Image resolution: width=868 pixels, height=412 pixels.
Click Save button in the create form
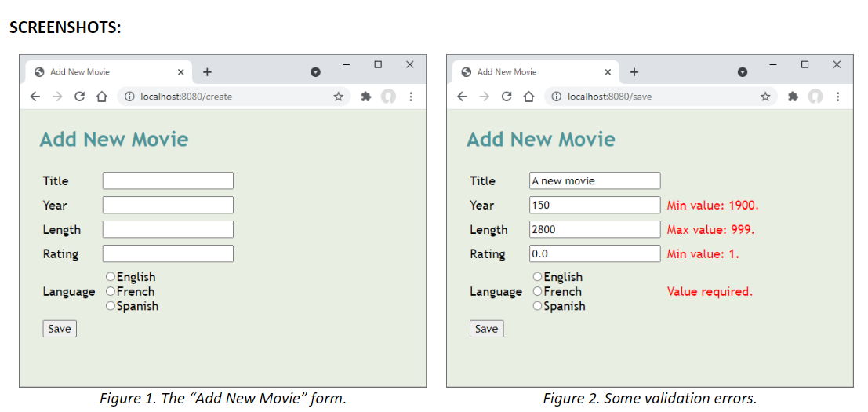pos(60,328)
